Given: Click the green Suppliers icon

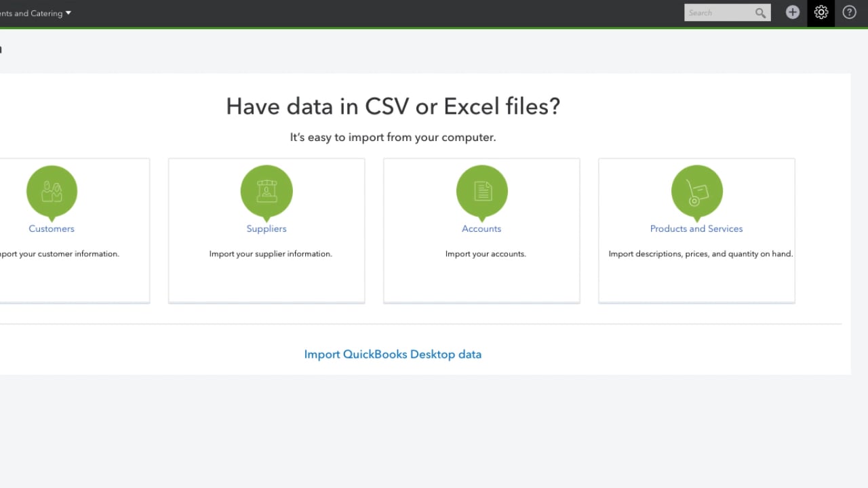Looking at the screenshot, I should pos(267,192).
